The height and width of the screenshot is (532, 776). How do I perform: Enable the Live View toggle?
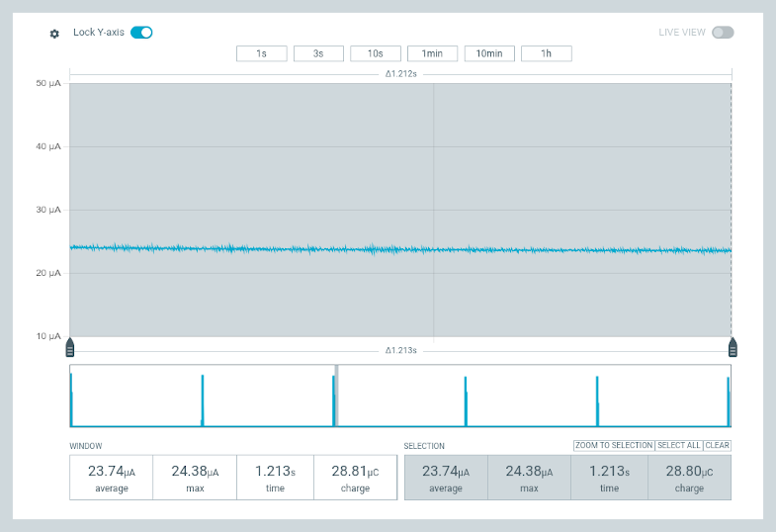(723, 33)
